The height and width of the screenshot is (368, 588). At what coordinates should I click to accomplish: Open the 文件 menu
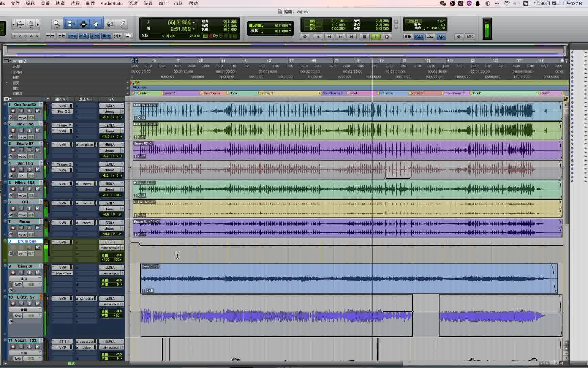coord(15,3)
